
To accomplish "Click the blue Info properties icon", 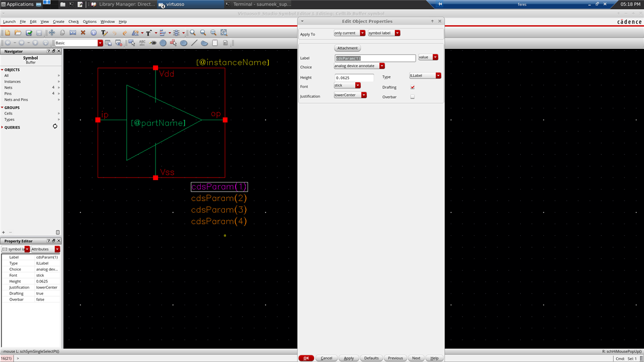I will (x=94, y=33).
